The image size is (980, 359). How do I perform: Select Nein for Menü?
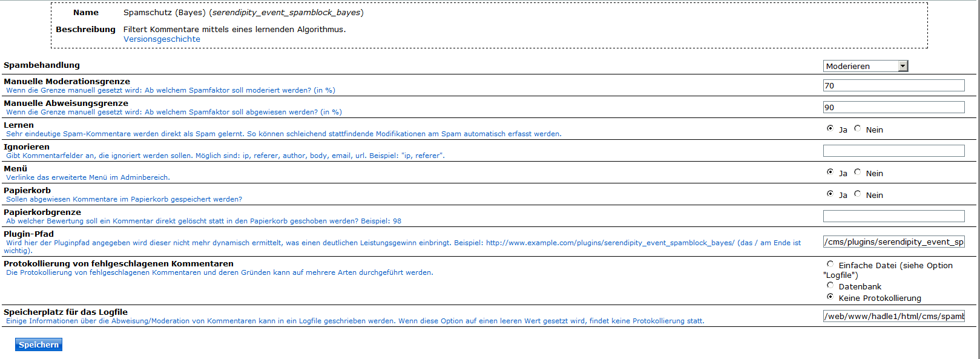pyautogui.click(x=857, y=172)
